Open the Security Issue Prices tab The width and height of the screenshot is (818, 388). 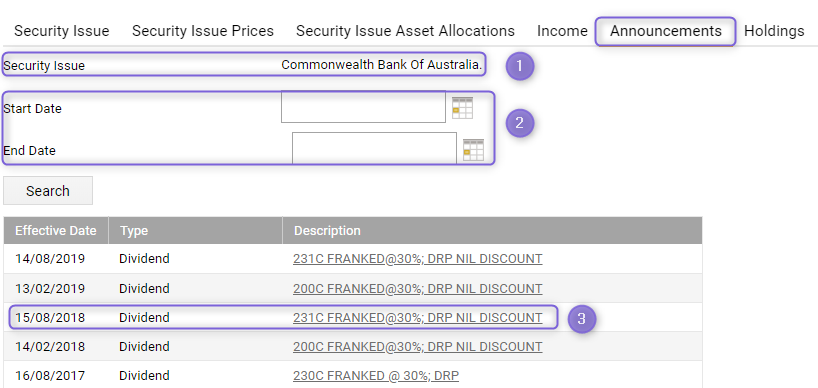tap(203, 31)
